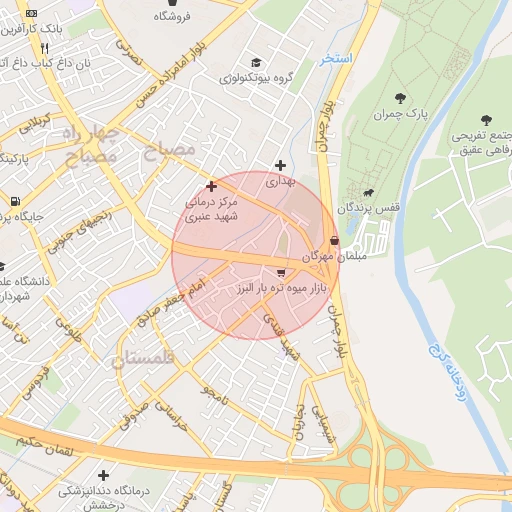Click inside the red highlighted circle area

click(256, 256)
